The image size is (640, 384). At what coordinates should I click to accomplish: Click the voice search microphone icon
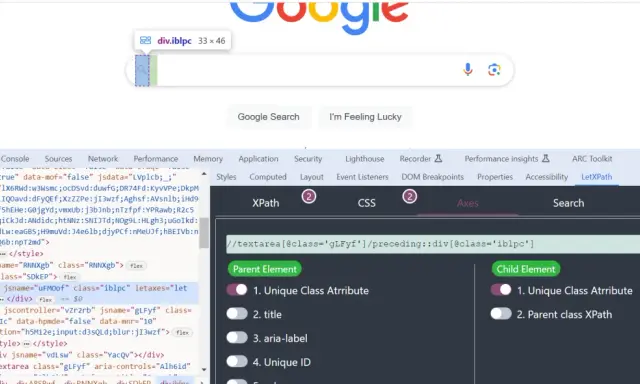pos(468,69)
